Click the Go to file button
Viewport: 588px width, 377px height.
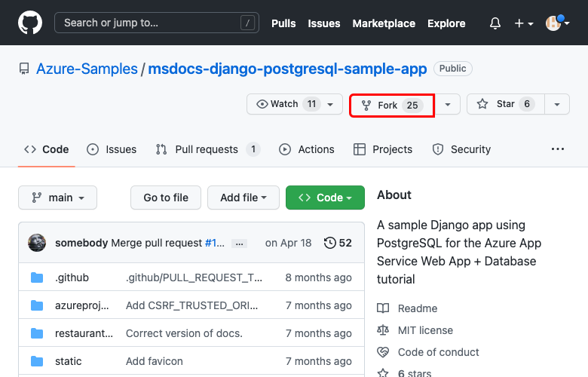[165, 198]
